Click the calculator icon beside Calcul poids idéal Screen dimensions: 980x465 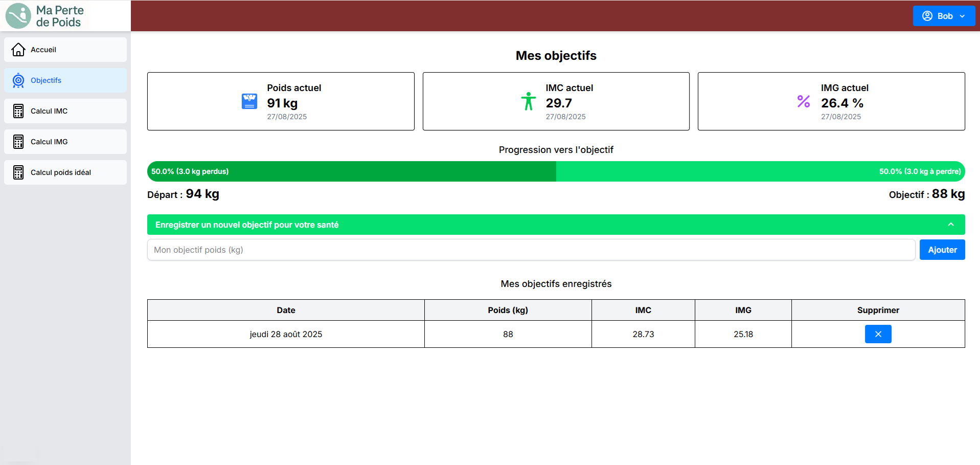point(18,172)
